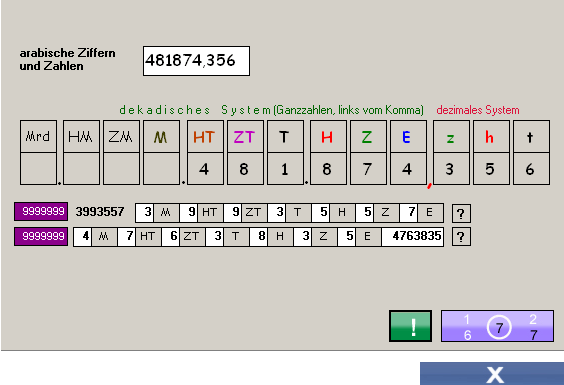
Task: Select the Mrd place value header
Action: pos(38,136)
